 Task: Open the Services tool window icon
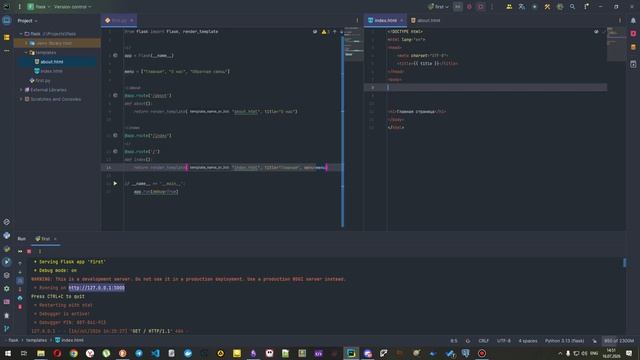[x=7, y=289]
